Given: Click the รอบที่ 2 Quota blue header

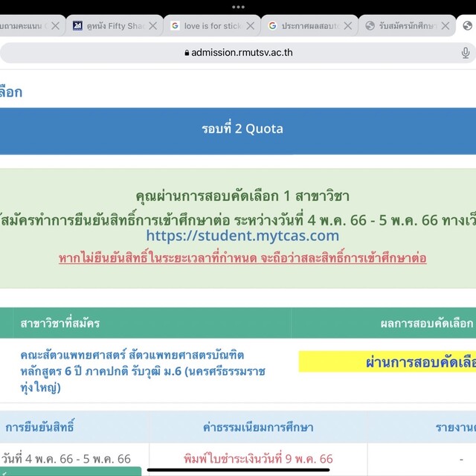Looking at the screenshot, I should click(x=242, y=129).
